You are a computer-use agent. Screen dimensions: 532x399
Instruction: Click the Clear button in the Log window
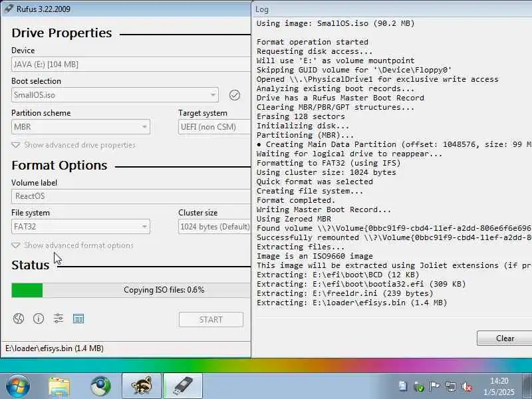coord(505,338)
